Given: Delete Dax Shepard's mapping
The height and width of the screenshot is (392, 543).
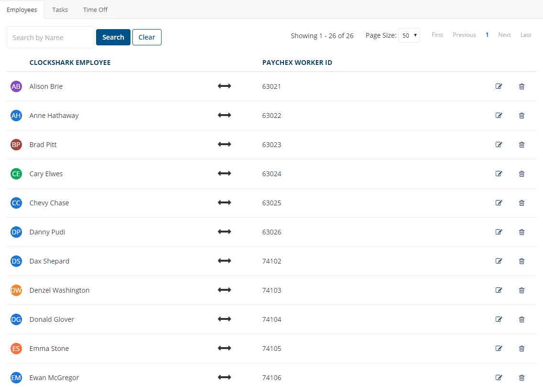Looking at the screenshot, I should tap(521, 261).
